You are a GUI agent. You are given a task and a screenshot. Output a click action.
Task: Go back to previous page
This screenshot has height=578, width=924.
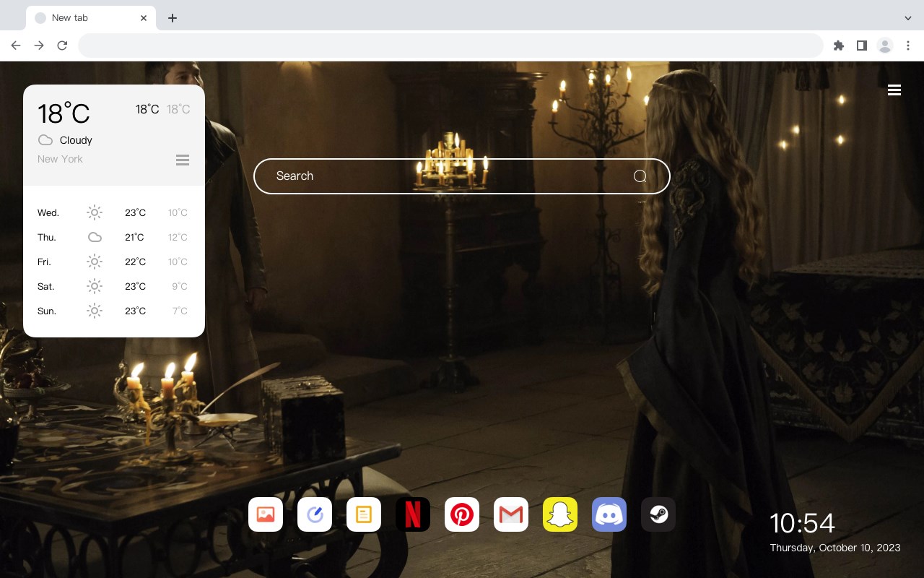coord(16,46)
